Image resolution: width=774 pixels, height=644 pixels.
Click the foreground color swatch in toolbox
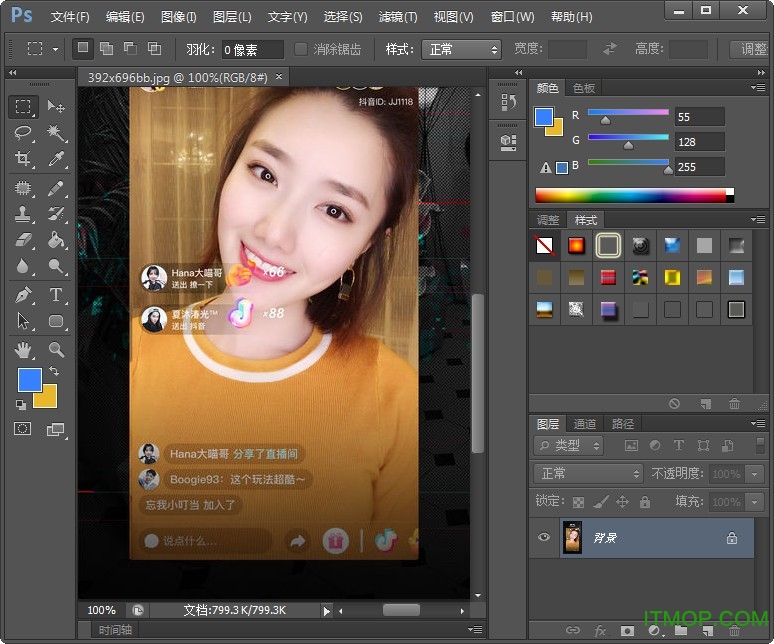29,379
